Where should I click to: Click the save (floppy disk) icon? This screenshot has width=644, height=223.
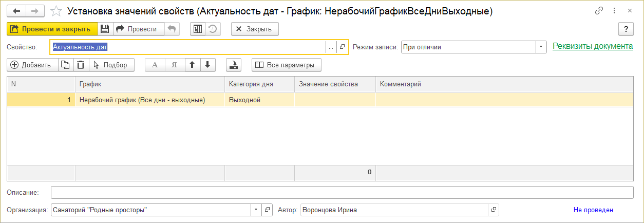[x=104, y=29]
